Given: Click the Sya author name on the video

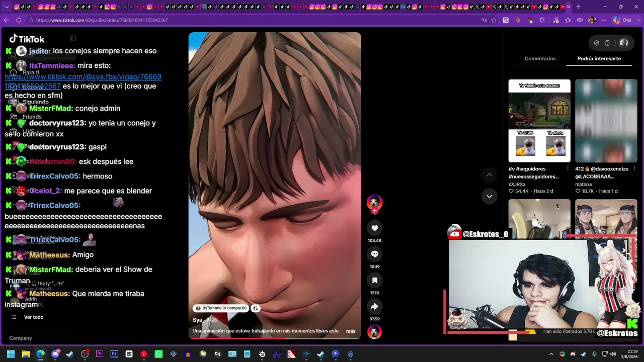Looking at the screenshot, I should (x=197, y=320).
